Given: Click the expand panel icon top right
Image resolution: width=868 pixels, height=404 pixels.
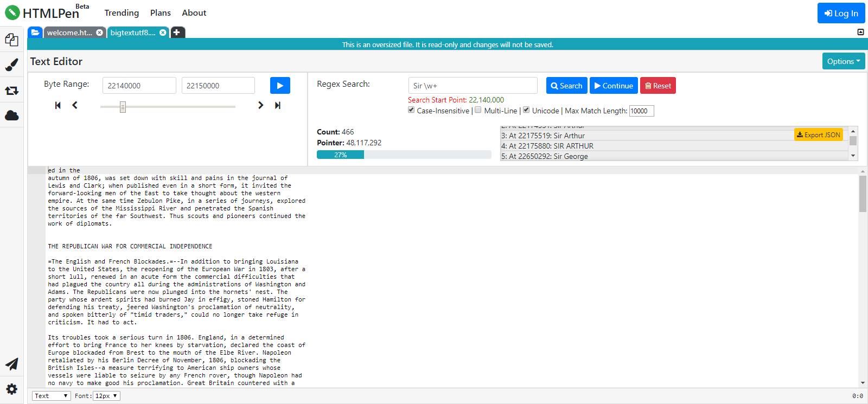Looking at the screenshot, I should pyautogui.click(x=860, y=32).
